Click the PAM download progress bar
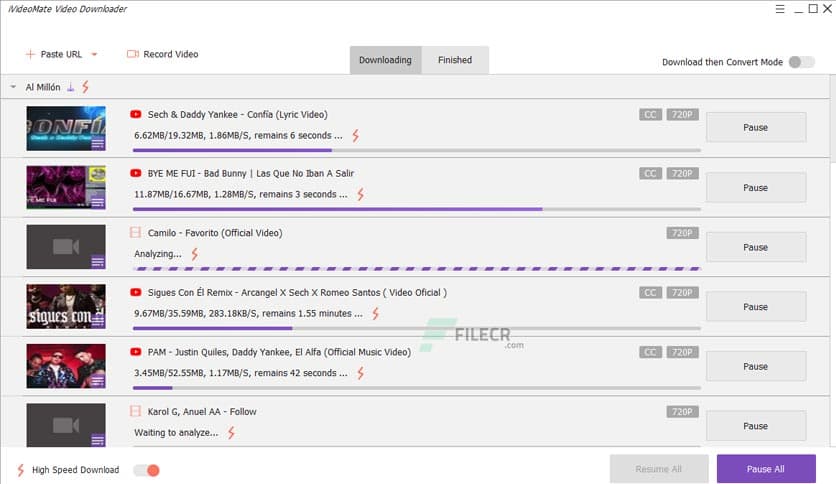 click(416, 388)
